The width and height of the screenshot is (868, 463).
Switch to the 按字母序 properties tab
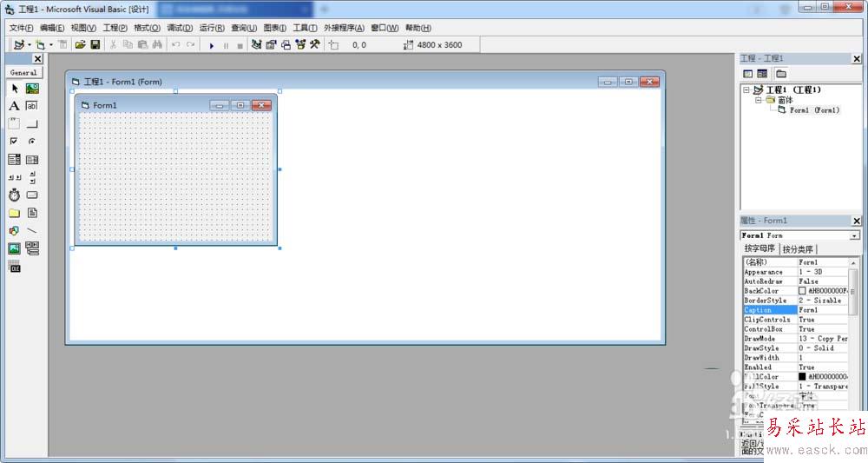(759, 248)
